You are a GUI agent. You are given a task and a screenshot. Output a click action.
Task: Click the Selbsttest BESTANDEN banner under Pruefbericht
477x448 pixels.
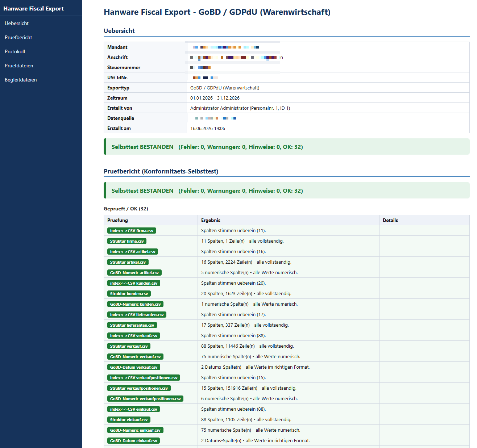click(287, 190)
